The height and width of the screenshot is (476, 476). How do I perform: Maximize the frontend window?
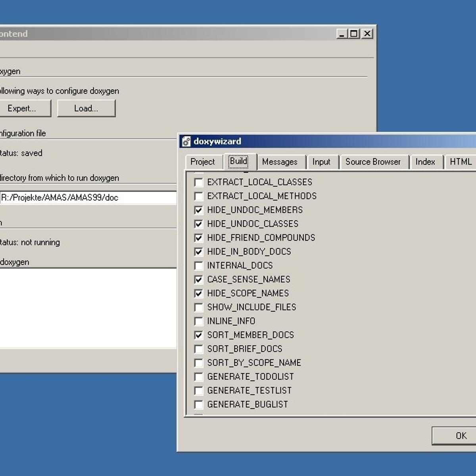(354, 34)
